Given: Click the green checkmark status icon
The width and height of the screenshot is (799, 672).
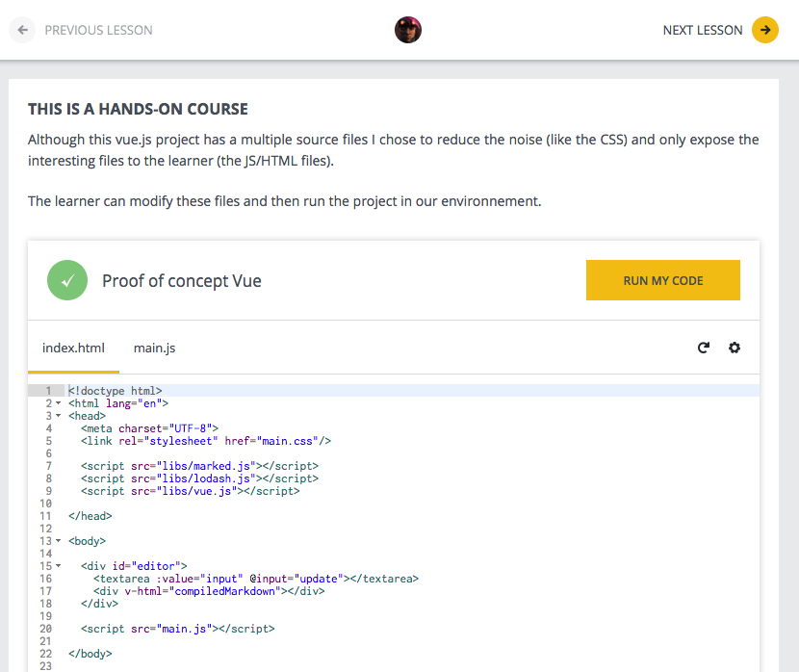Looking at the screenshot, I should pyautogui.click(x=67, y=280).
